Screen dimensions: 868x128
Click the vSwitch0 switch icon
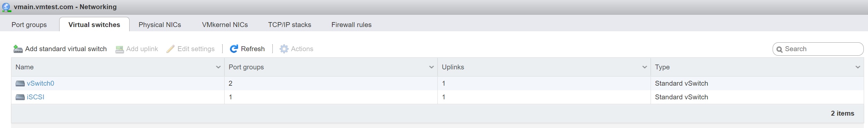coord(20,83)
